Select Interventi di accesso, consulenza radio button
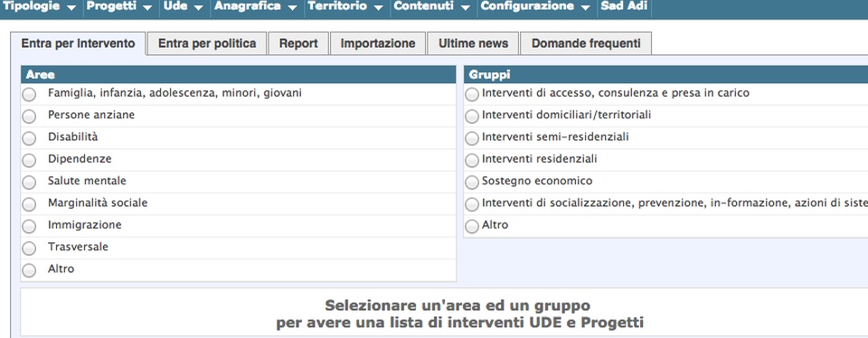 click(472, 95)
